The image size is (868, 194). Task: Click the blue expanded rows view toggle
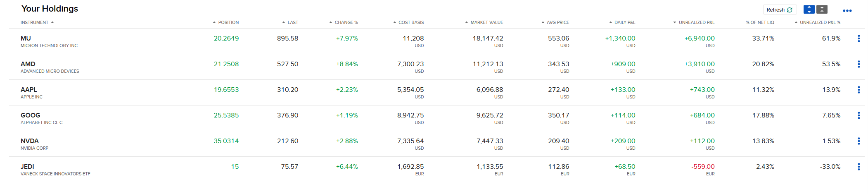tap(809, 10)
